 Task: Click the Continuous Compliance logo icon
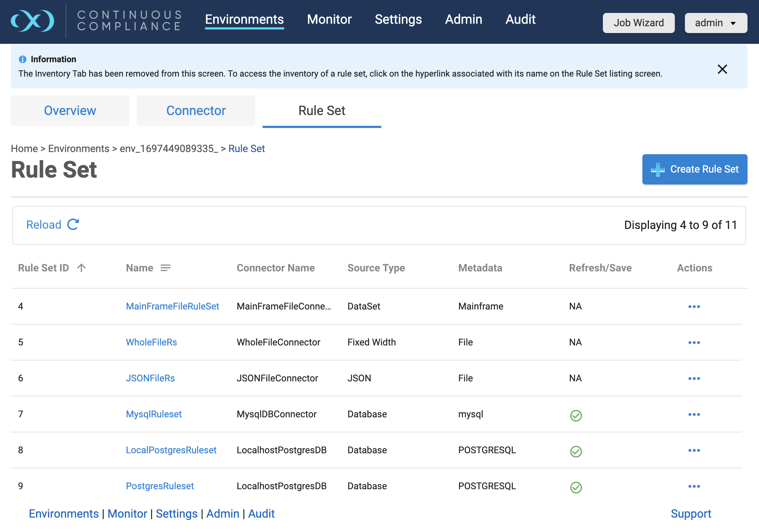(32, 20)
